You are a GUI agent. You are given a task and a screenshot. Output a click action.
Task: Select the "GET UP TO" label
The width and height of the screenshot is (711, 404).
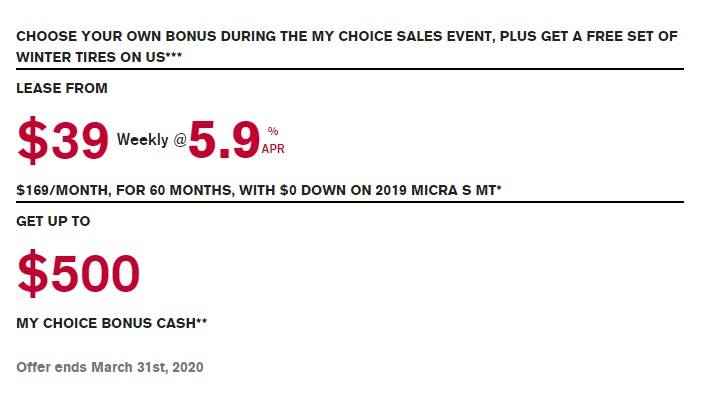[53, 221]
